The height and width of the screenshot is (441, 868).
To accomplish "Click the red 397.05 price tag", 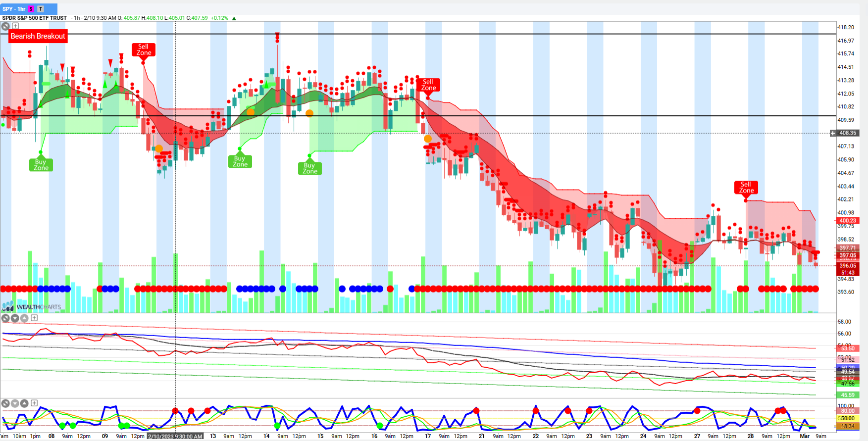I will [x=848, y=255].
